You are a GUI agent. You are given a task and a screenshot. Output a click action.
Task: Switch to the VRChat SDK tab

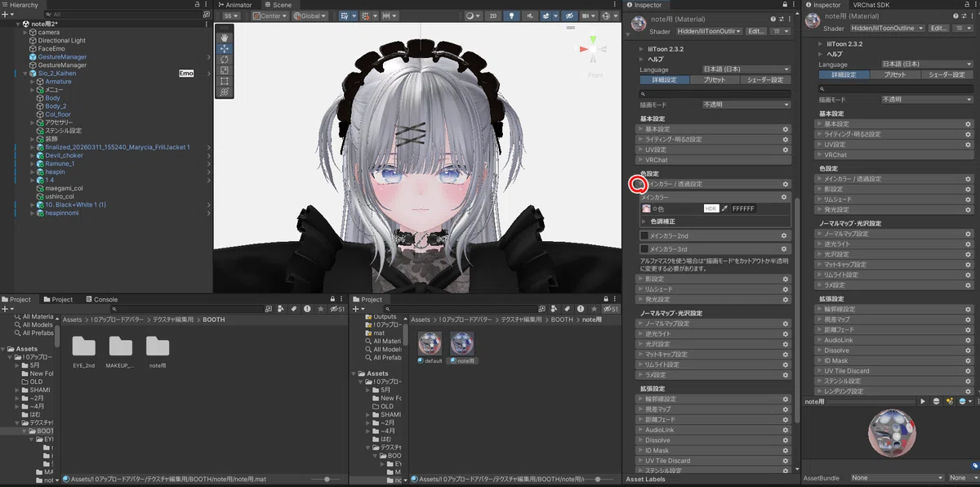873,5
